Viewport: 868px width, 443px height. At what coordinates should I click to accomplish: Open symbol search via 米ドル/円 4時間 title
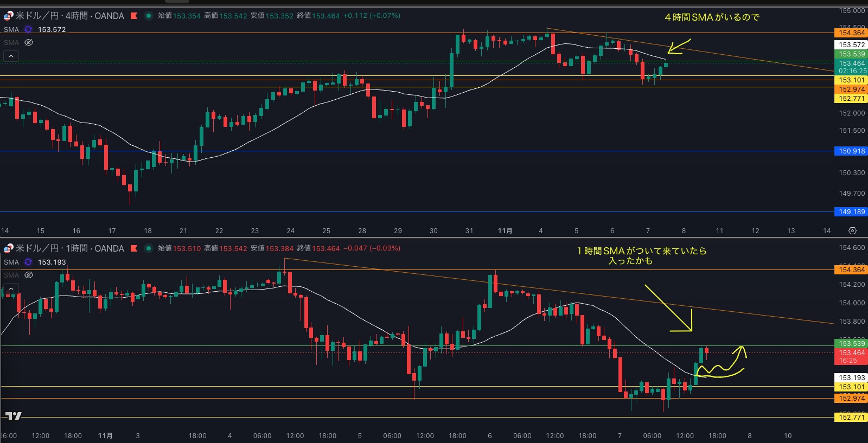[x=69, y=16]
